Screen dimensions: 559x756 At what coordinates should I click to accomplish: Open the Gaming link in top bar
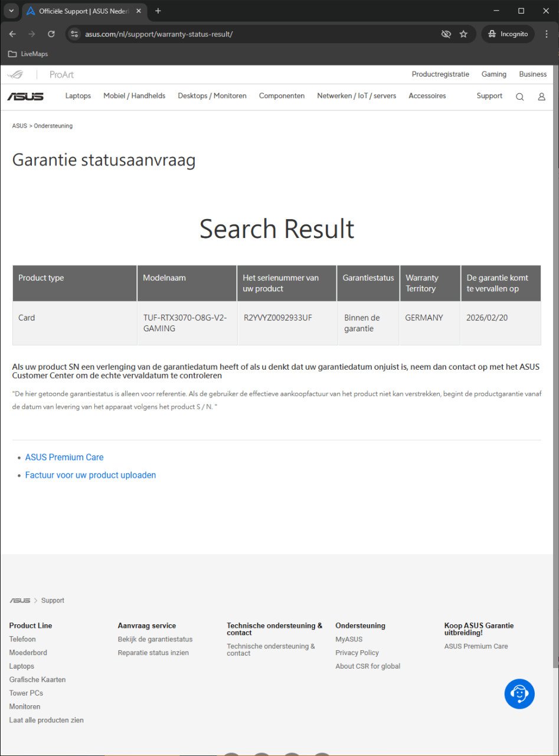(494, 74)
